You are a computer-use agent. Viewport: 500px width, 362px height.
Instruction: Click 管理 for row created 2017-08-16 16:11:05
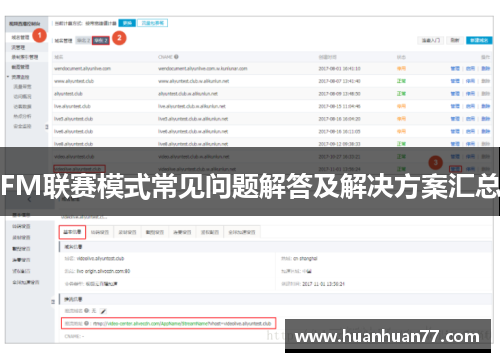coord(455,131)
